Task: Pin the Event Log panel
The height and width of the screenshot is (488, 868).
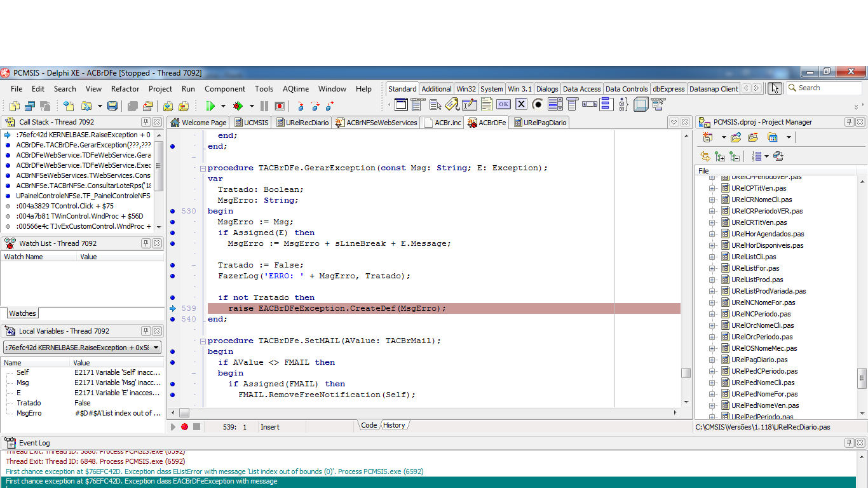Action: click(849, 443)
